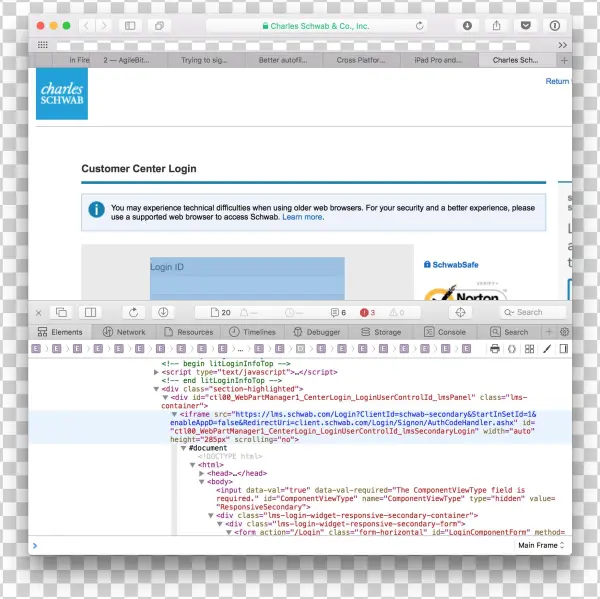
Task: Toggle the details sidebar icon
Action: click(x=564, y=349)
